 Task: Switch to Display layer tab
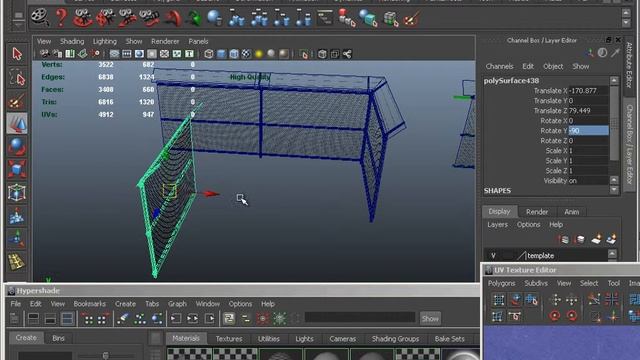[500, 211]
